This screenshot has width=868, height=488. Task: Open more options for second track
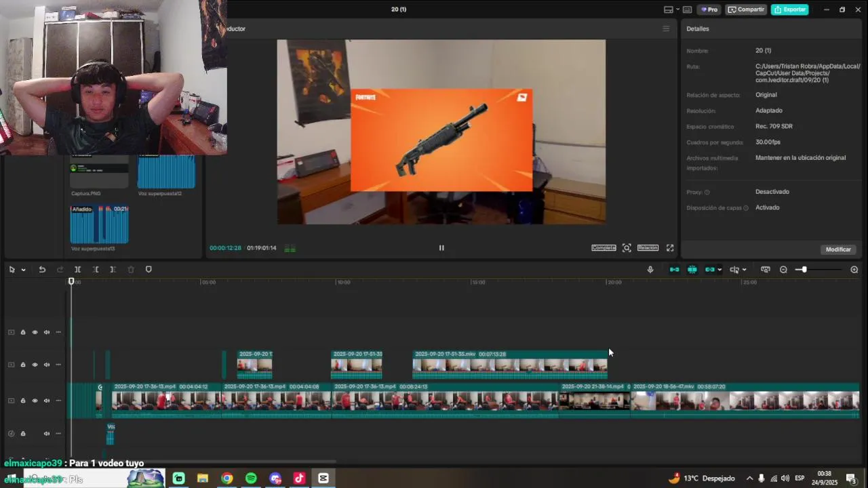coord(58,365)
